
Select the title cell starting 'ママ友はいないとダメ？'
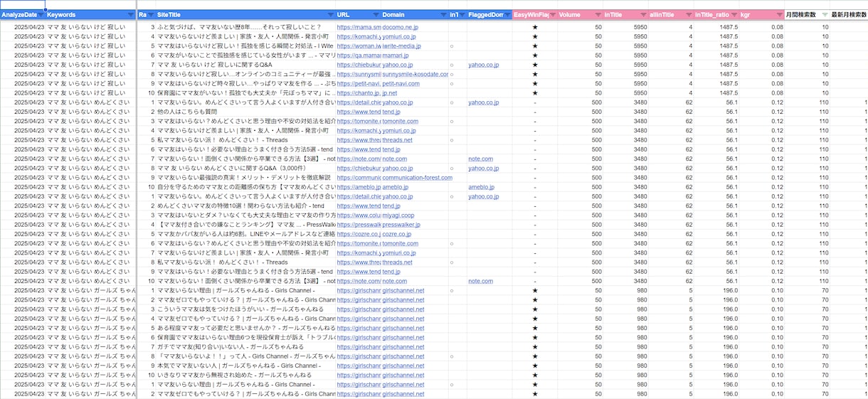click(x=245, y=216)
